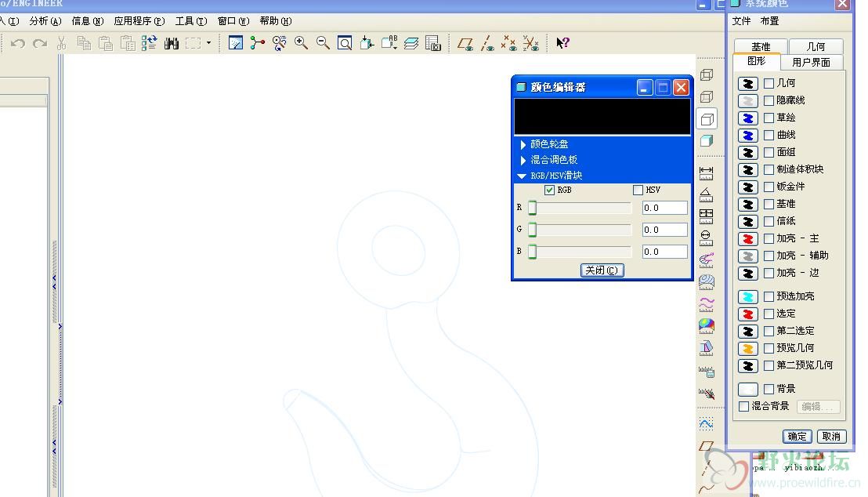Select hidden line display icon
This screenshot has height=497, width=868.
pos(707,97)
